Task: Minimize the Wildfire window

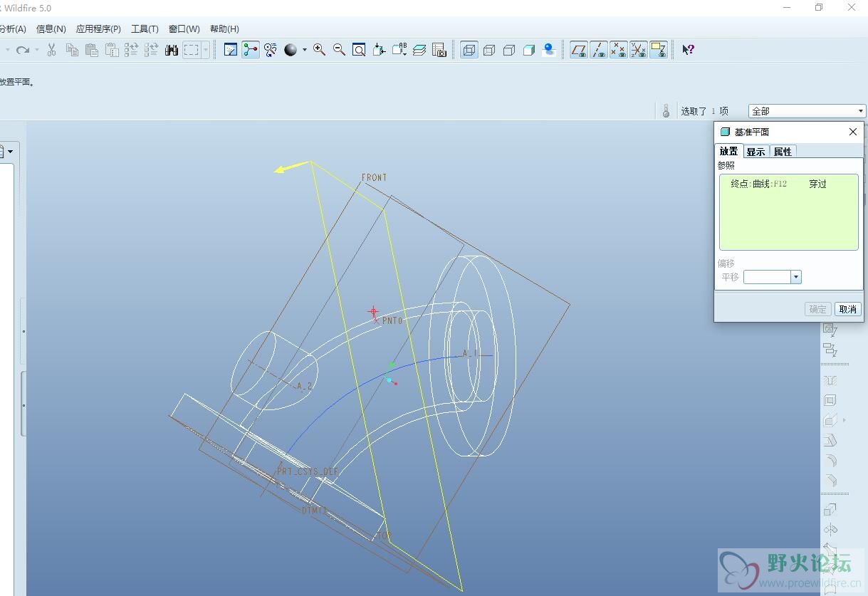Action: (786, 8)
